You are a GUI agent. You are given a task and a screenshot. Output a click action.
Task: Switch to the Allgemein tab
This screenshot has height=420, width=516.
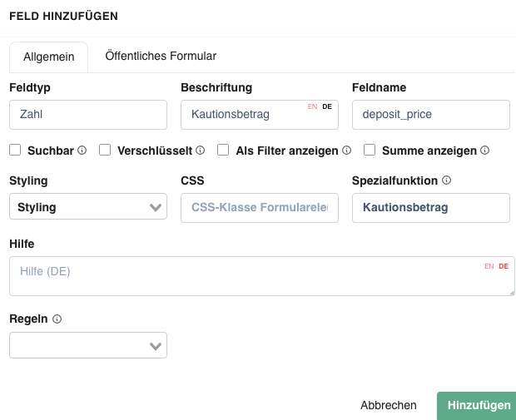pos(49,57)
